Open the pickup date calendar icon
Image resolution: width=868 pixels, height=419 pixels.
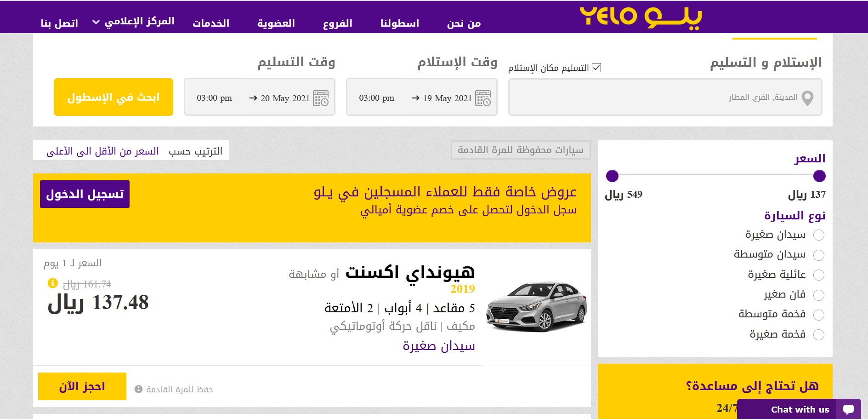click(483, 98)
